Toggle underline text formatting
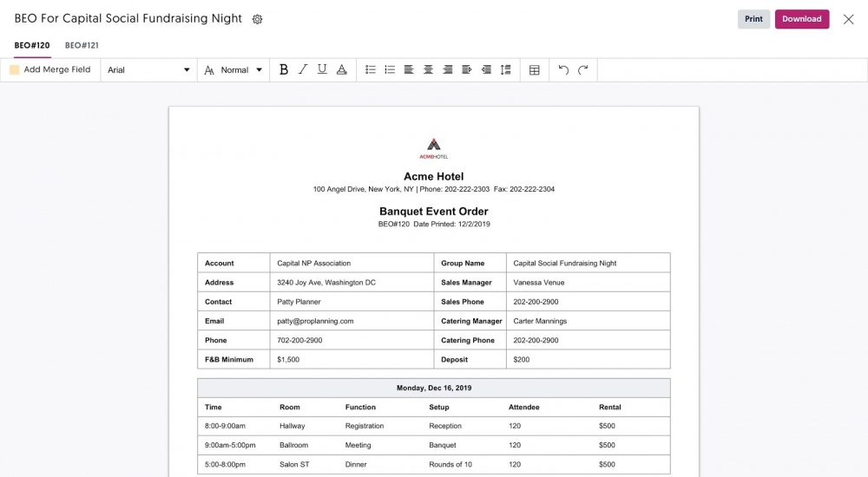868x477 pixels. click(x=322, y=70)
